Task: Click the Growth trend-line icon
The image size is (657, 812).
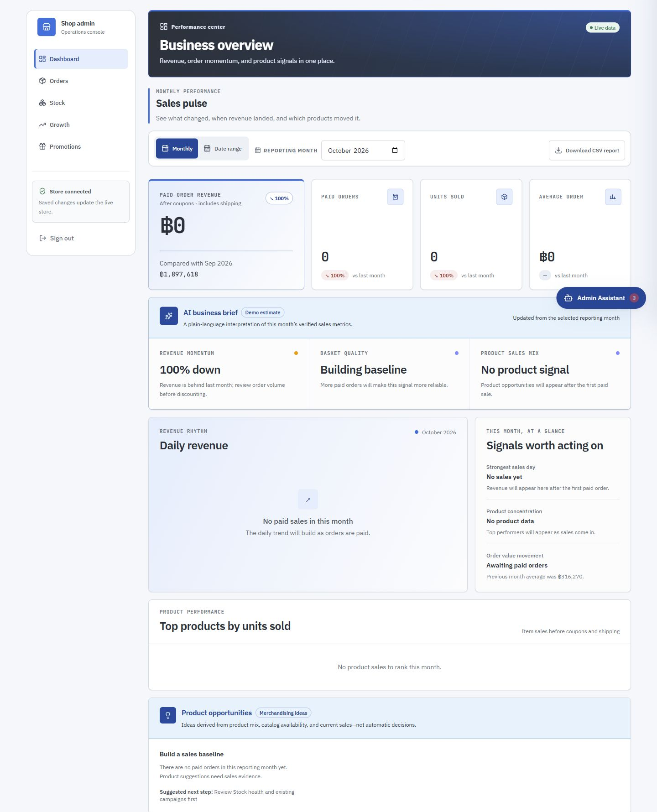Action: tap(42, 125)
